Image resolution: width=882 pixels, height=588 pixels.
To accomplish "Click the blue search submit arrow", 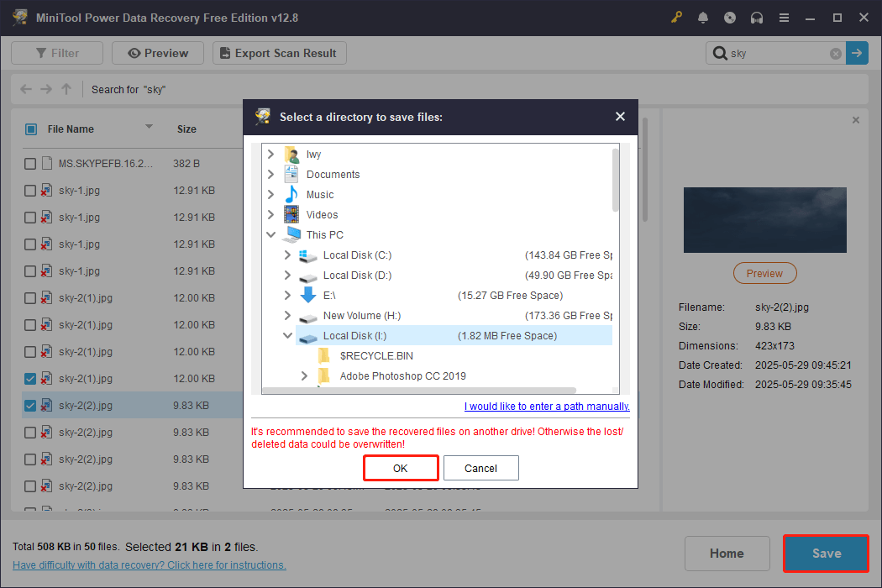I will [x=857, y=53].
